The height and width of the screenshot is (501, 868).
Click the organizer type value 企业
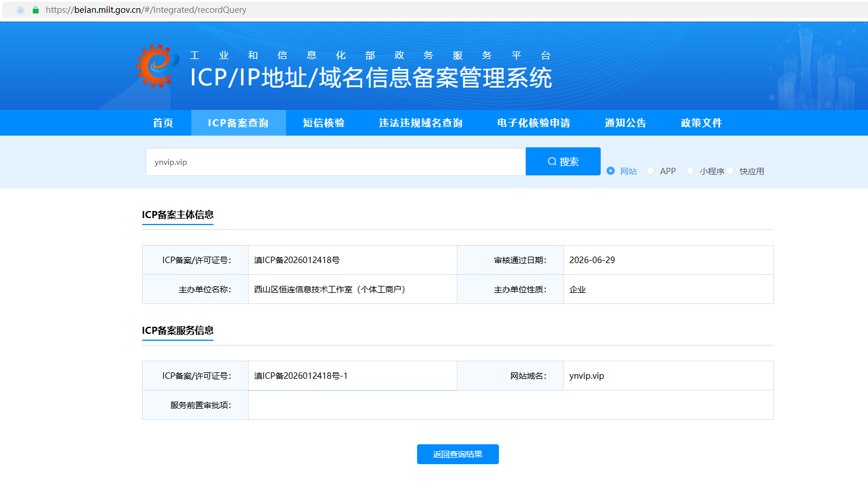[577, 289]
